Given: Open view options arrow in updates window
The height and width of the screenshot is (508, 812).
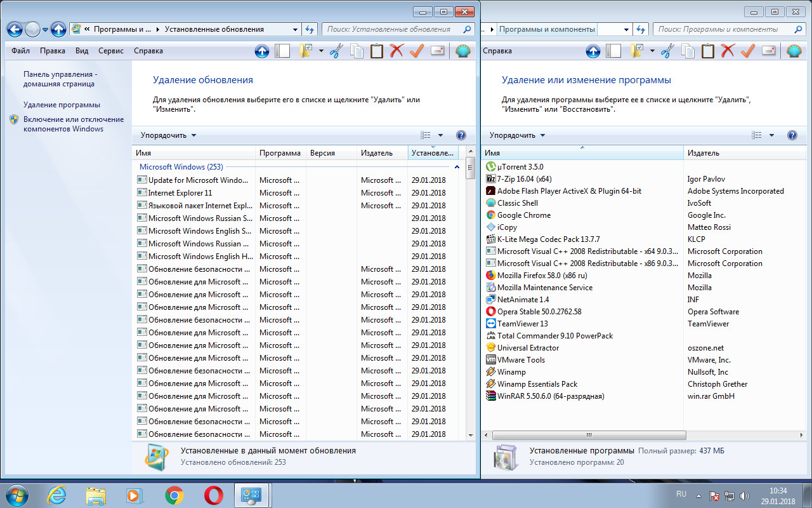Looking at the screenshot, I should coord(440,135).
